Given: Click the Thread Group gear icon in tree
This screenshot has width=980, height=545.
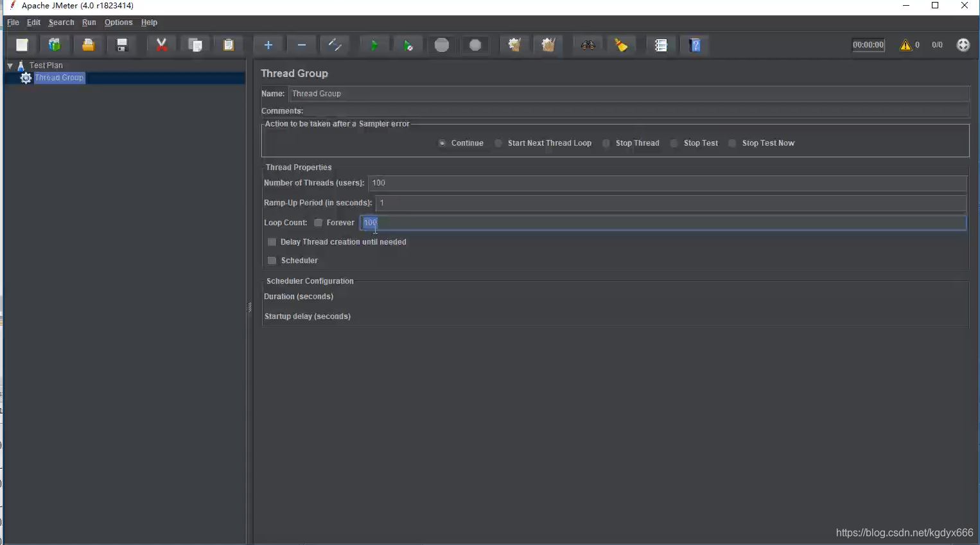Looking at the screenshot, I should click(26, 78).
